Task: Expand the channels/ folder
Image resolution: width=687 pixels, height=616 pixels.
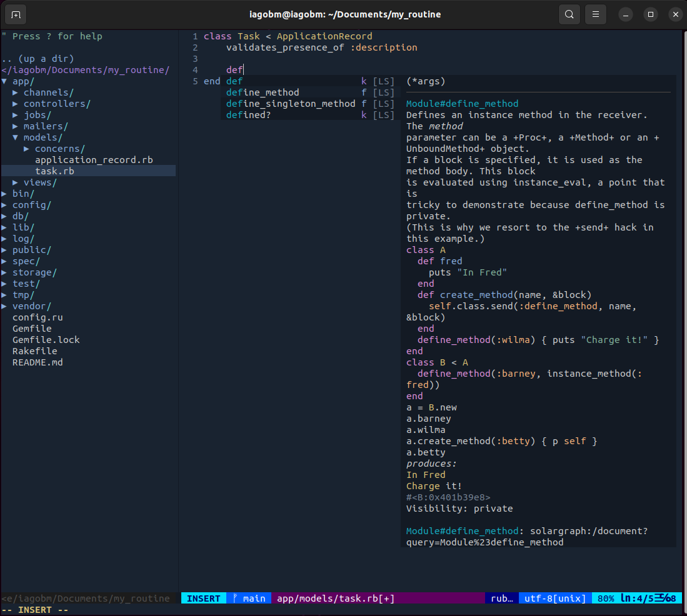Action: (48, 92)
